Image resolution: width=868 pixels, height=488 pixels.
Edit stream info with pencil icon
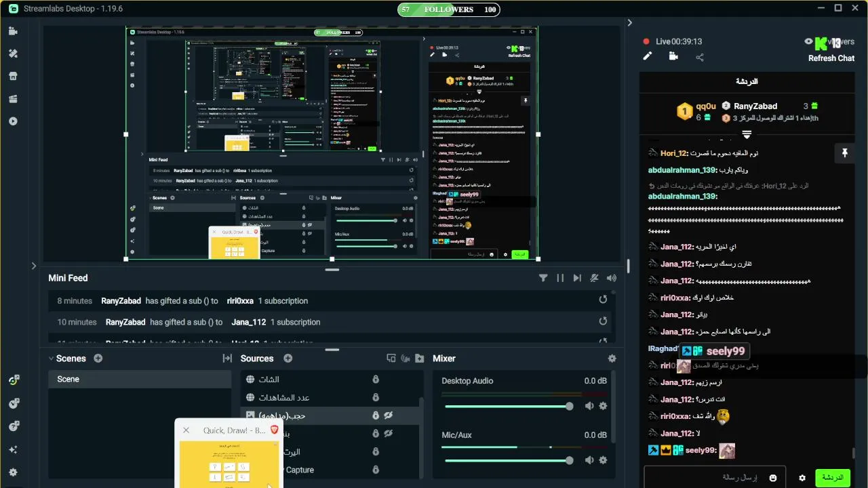648,56
